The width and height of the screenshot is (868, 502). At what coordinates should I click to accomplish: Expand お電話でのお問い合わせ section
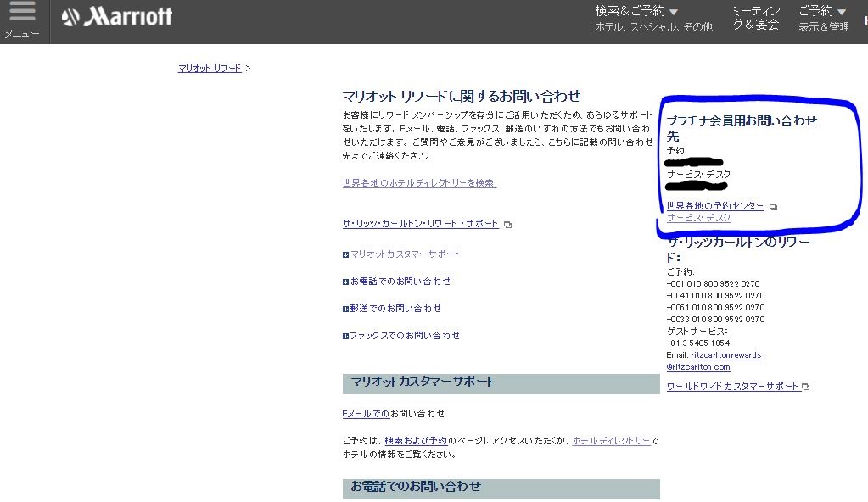[396, 282]
